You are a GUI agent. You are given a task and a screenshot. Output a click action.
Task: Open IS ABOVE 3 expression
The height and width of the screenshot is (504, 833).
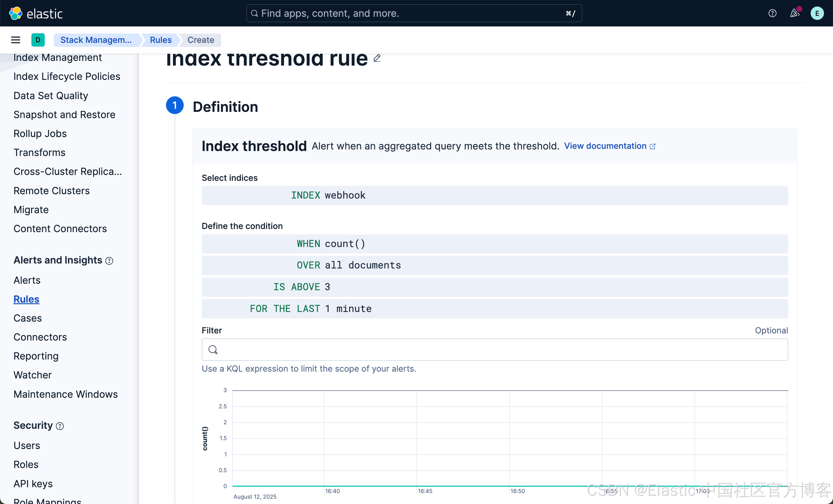point(495,287)
